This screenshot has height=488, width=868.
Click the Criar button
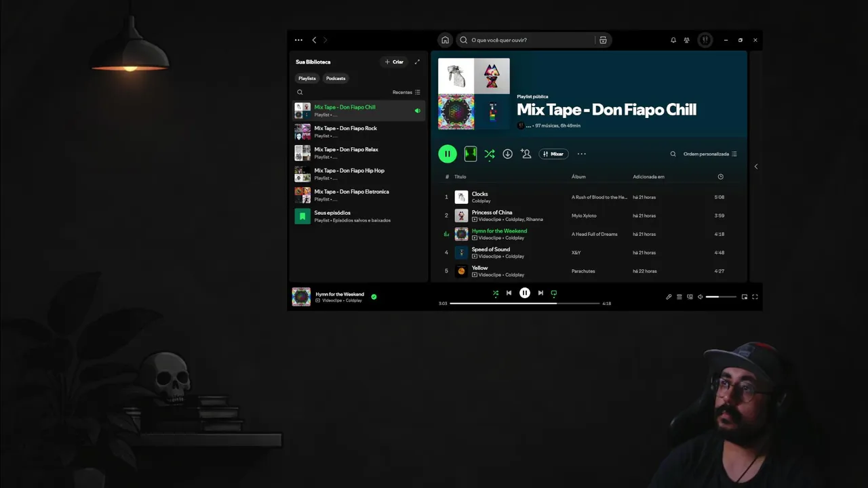[x=394, y=62]
